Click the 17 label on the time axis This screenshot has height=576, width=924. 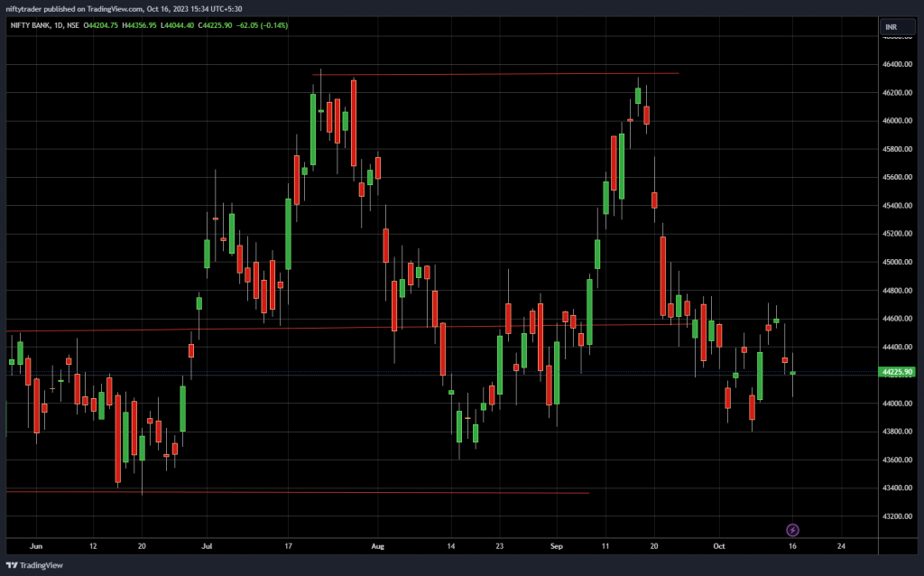(288, 546)
